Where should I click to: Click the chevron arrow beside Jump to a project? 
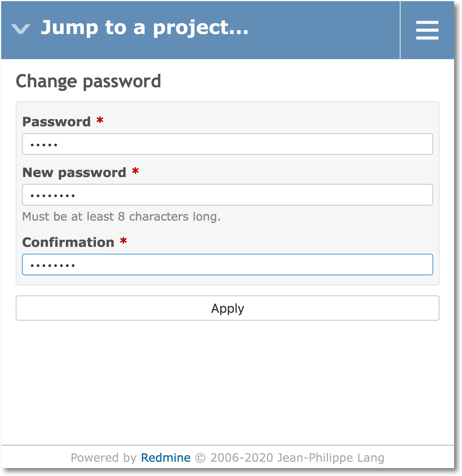[x=21, y=29]
